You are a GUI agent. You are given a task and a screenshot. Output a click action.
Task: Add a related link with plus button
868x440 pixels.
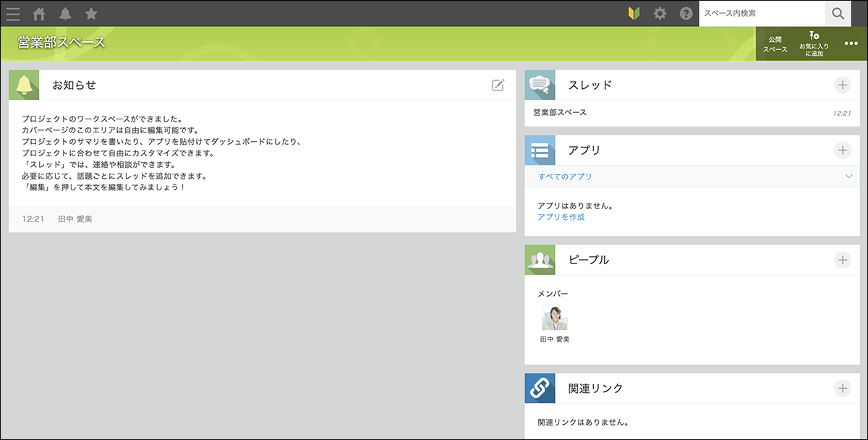[842, 389]
